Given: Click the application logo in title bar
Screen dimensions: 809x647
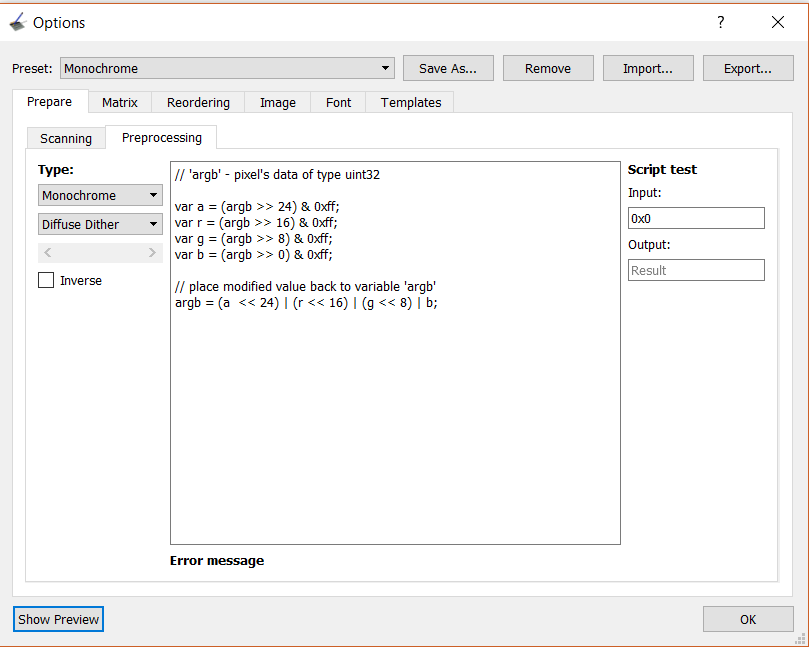Looking at the screenshot, I should tap(16, 21).
